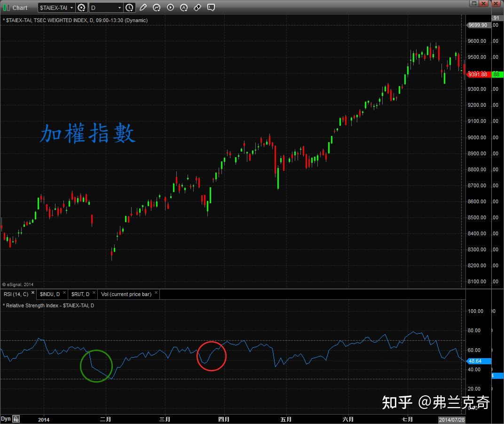504x424 pixels.
Task: Close the Vol (current price bar) tab
Action: (156, 292)
